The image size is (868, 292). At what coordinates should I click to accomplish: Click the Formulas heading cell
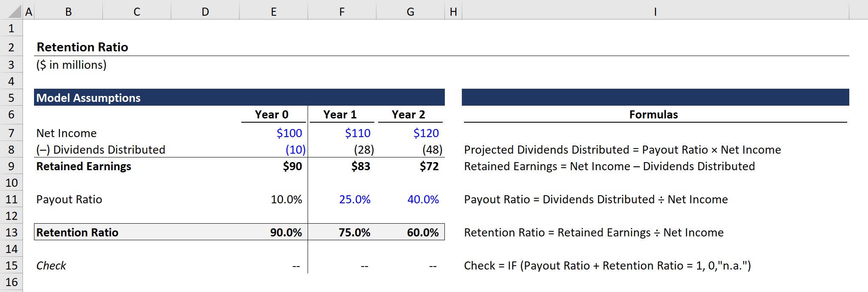tap(653, 115)
